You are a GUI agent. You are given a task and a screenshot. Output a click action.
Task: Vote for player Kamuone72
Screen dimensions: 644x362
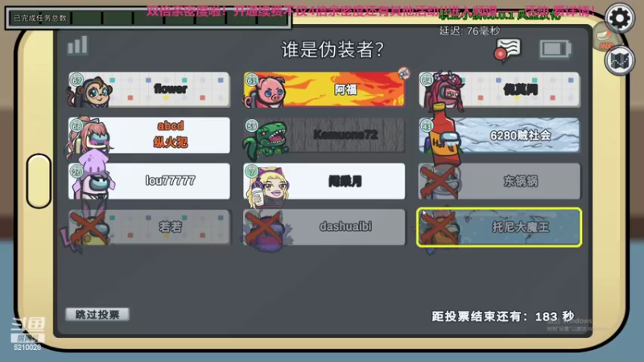324,135
